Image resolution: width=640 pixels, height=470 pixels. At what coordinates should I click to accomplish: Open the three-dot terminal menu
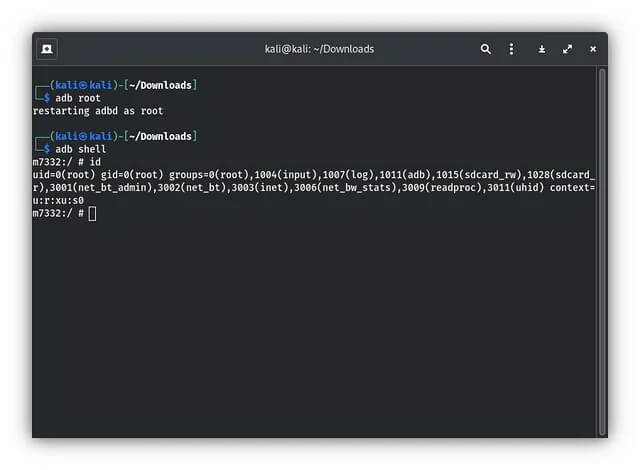pos(512,48)
